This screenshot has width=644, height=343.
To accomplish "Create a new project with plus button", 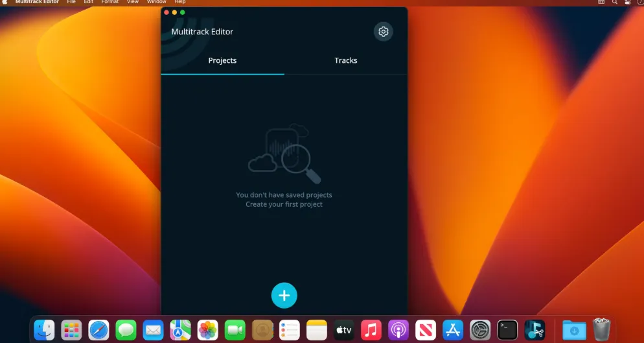I will tap(284, 295).
